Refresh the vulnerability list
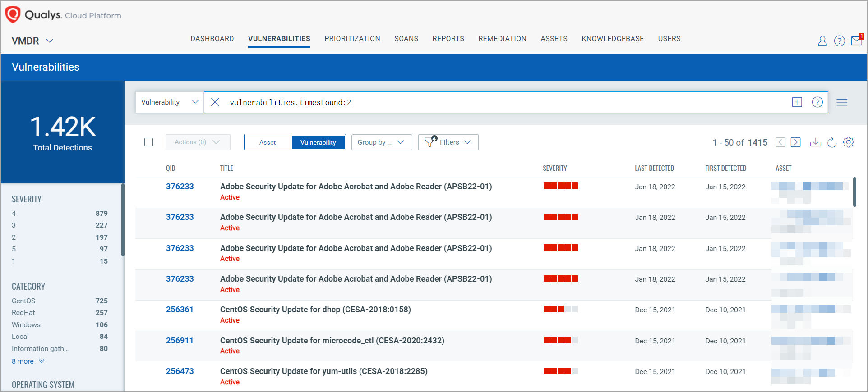Screen dimensions: 868x392 tap(832, 142)
